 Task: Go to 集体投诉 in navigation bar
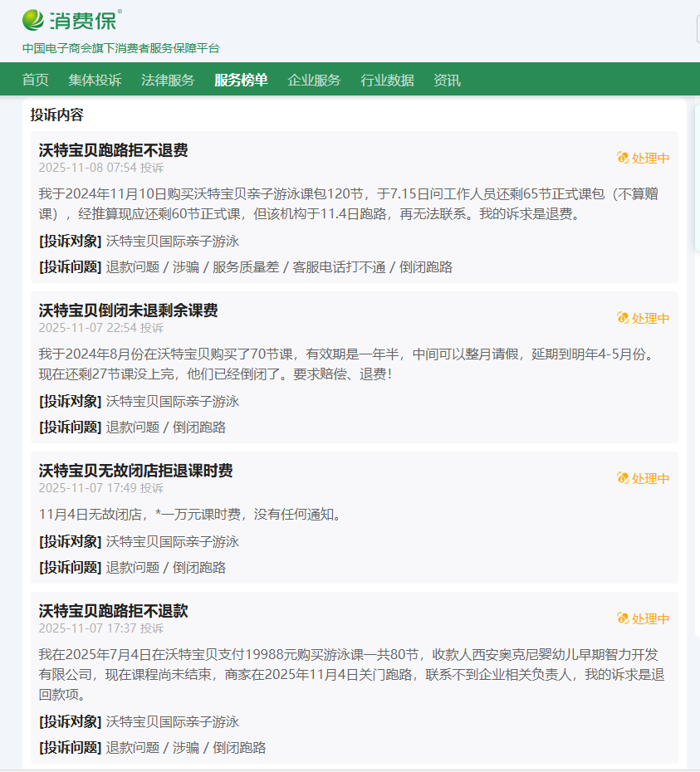[95, 81]
